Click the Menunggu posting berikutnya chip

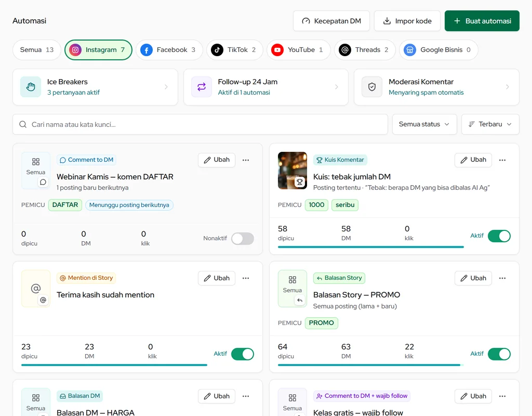[129, 205]
